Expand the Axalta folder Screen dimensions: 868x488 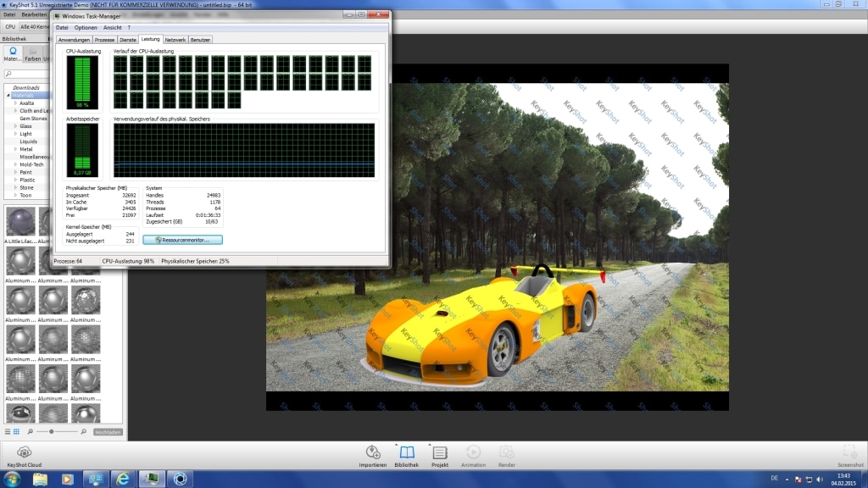15,103
